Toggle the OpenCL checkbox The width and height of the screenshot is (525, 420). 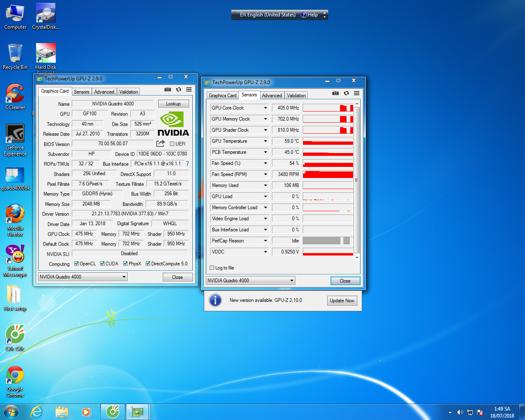pyautogui.click(x=76, y=264)
